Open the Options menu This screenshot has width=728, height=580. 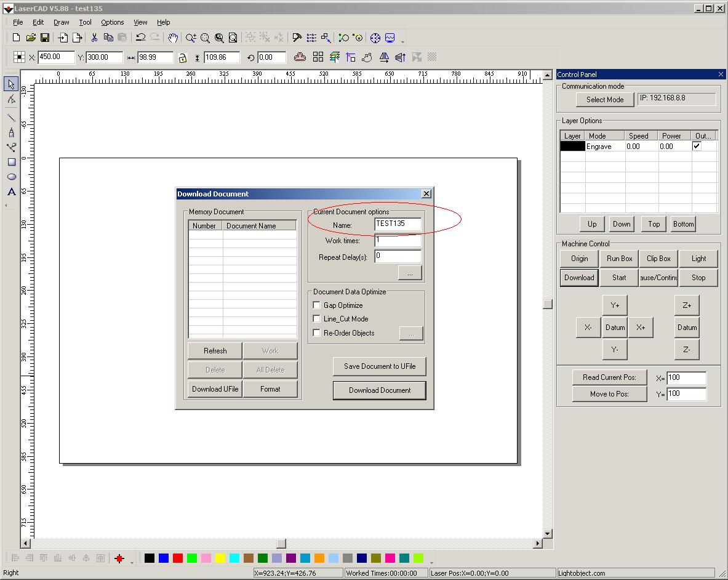[112, 22]
